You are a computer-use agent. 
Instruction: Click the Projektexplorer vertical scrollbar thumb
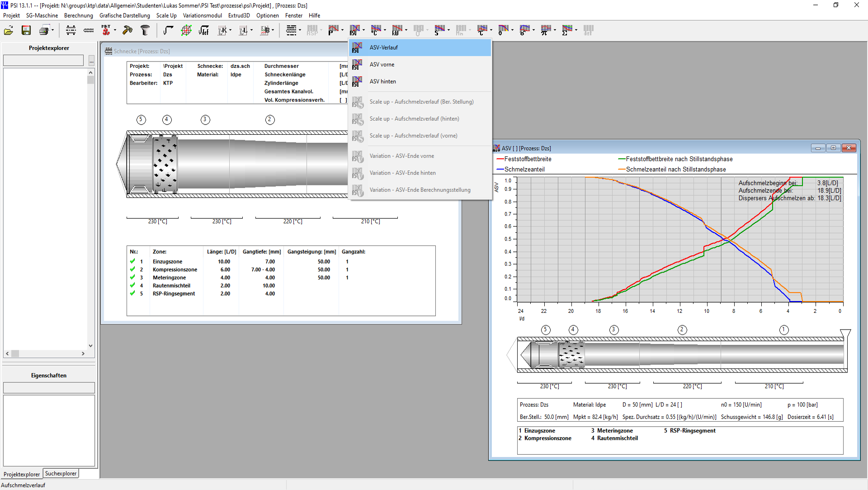point(91,80)
